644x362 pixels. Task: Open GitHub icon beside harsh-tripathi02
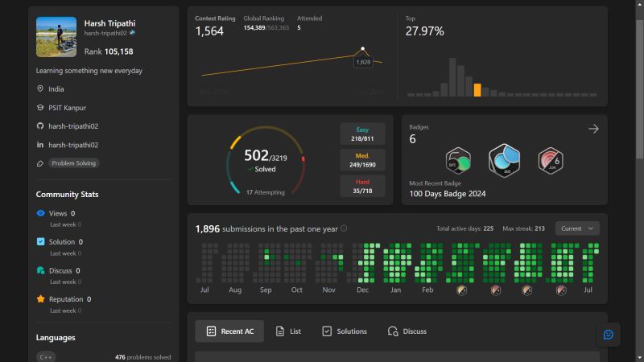point(39,126)
